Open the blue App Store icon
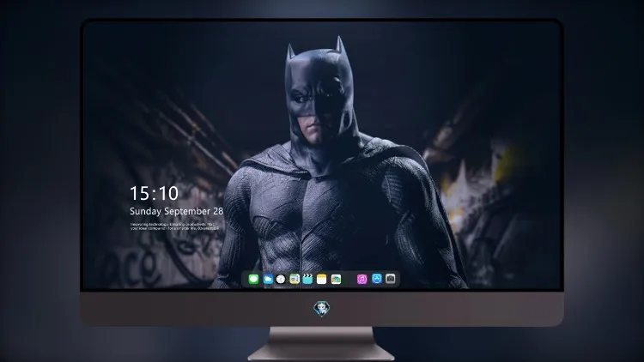Screen dimensions: 644x362 point(377,279)
